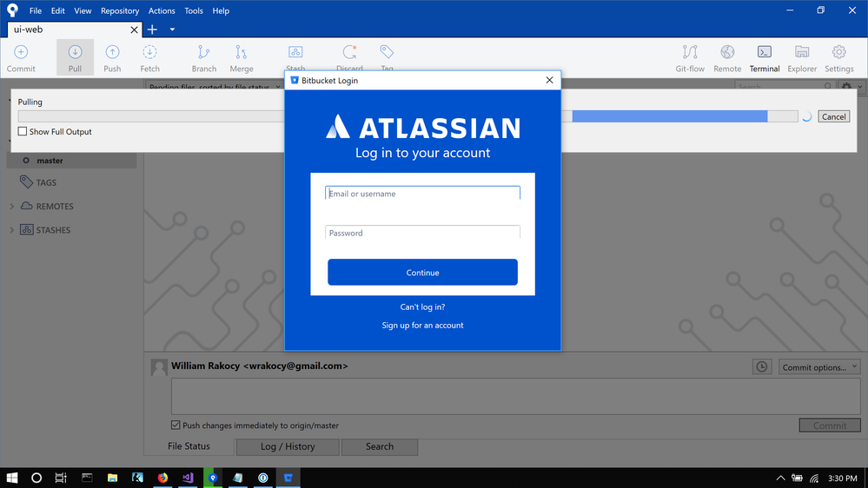Cancel the pulling operation
Viewport: 868px width, 488px height.
pyautogui.click(x=833, y=116)
